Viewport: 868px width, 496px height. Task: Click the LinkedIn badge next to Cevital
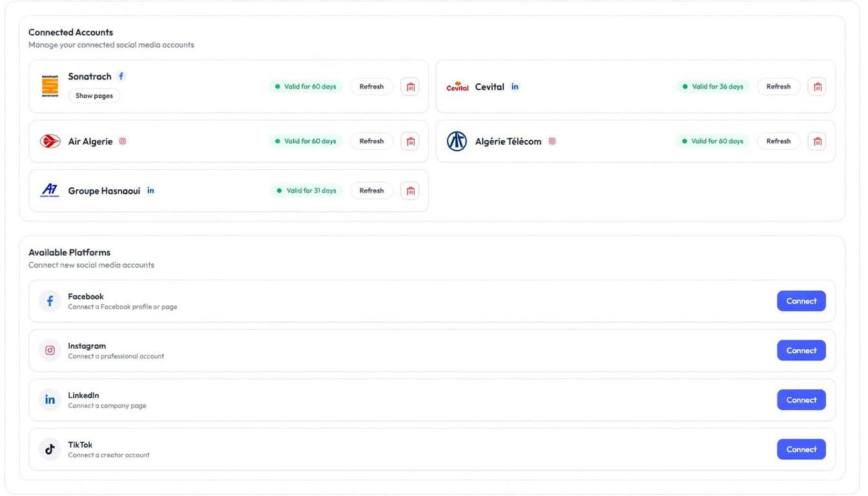(x=515, y=87)
